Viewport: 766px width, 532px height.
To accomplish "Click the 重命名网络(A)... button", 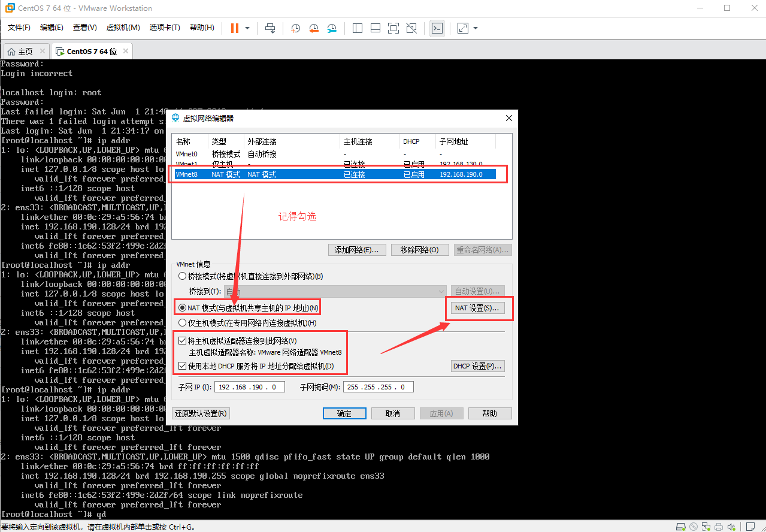I will pyautogui.click(x=483, y=250).
